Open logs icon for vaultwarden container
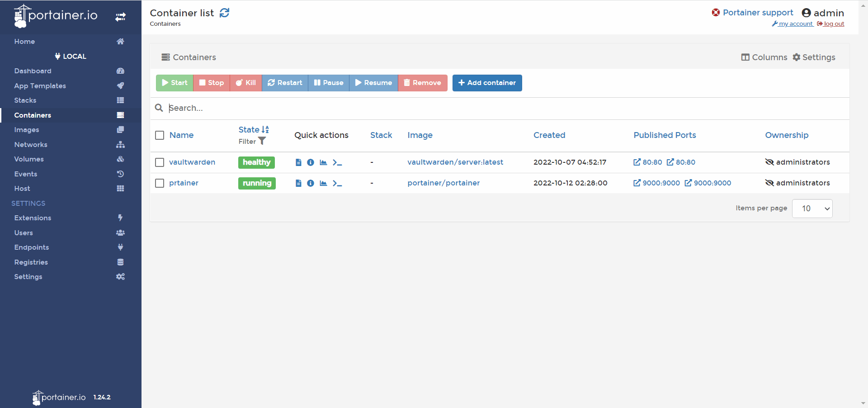 298,162
